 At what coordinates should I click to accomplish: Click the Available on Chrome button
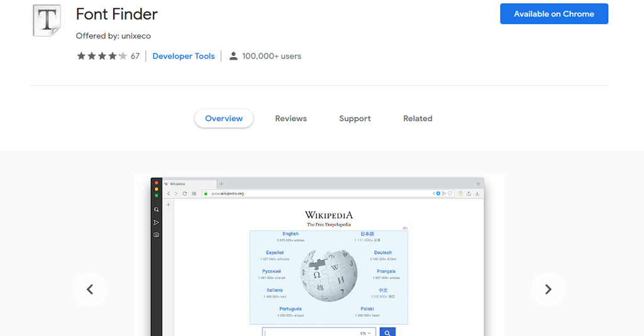pyautogui.click(x=554, y=14)
